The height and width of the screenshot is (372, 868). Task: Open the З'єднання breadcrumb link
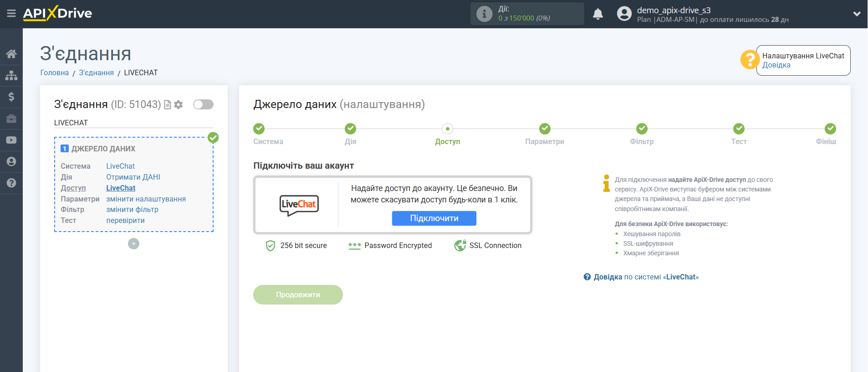point(96,72)
